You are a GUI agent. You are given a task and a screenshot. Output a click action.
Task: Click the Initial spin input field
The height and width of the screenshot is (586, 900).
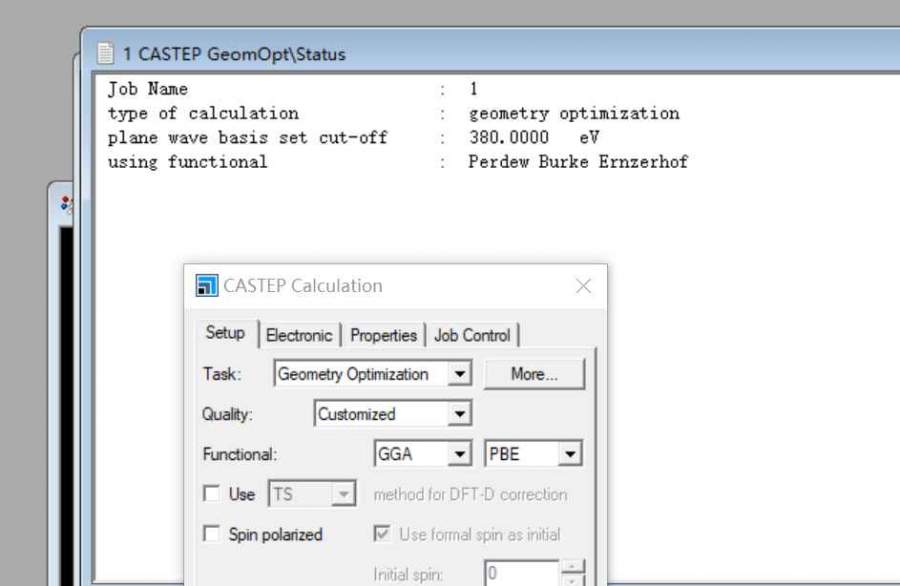click(x=521, y=574)
